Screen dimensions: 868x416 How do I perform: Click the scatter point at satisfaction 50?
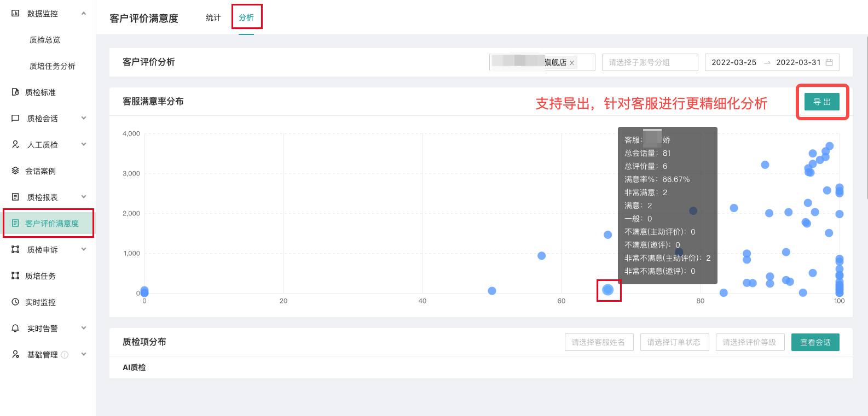492,291
